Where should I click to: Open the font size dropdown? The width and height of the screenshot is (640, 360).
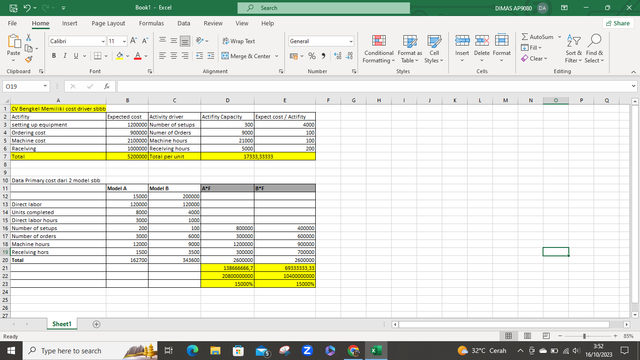pyautogui.click(x=124, y=41)
